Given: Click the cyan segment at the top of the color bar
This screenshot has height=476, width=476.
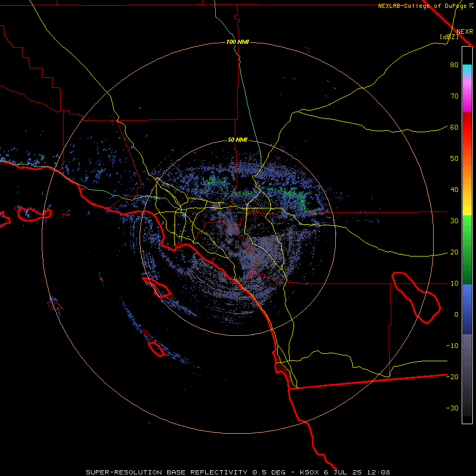Looking at the screenshot, I should click(x=467, y=69).
